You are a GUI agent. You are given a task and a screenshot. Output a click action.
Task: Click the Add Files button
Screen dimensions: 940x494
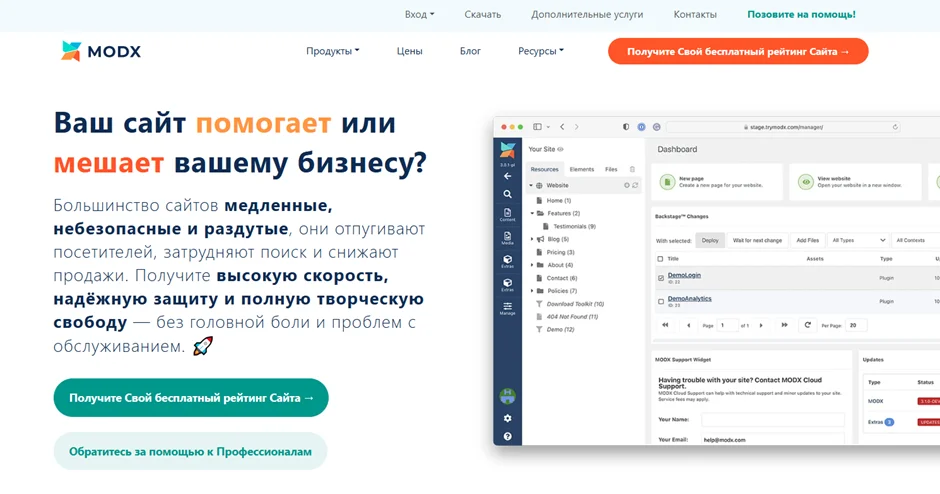808,240
